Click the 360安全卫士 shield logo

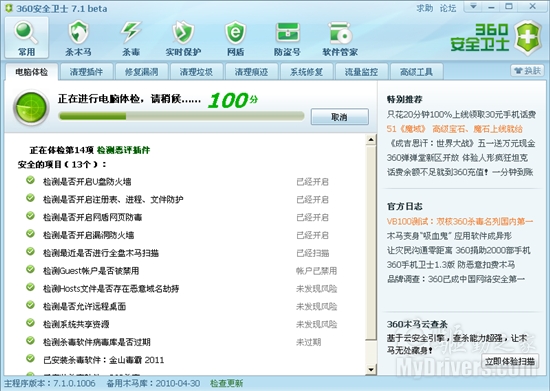(528, 38)
